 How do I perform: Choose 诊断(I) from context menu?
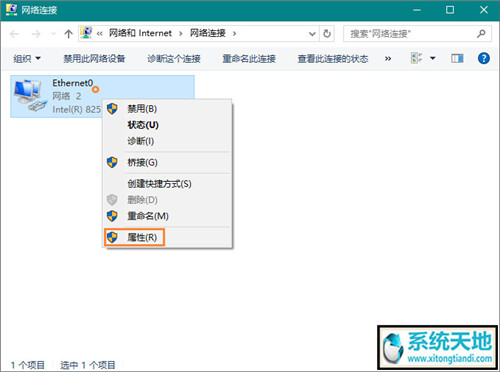pos(167,141)
